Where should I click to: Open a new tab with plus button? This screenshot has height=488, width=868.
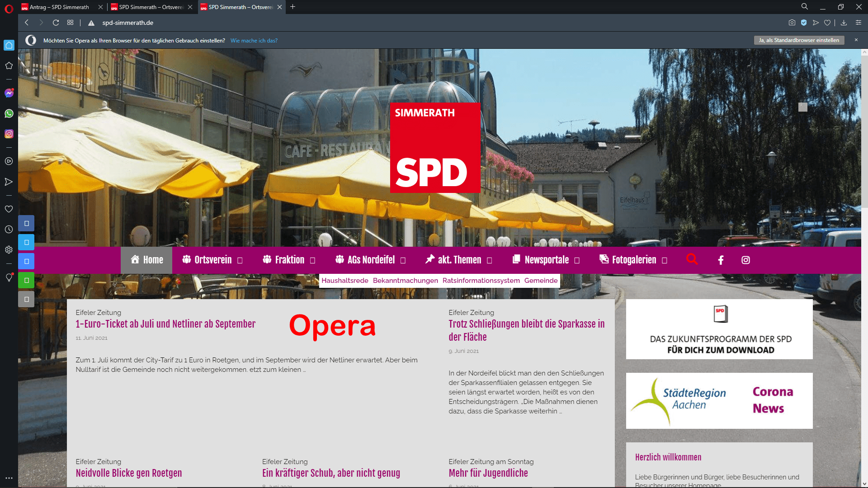tap(292, 7)
